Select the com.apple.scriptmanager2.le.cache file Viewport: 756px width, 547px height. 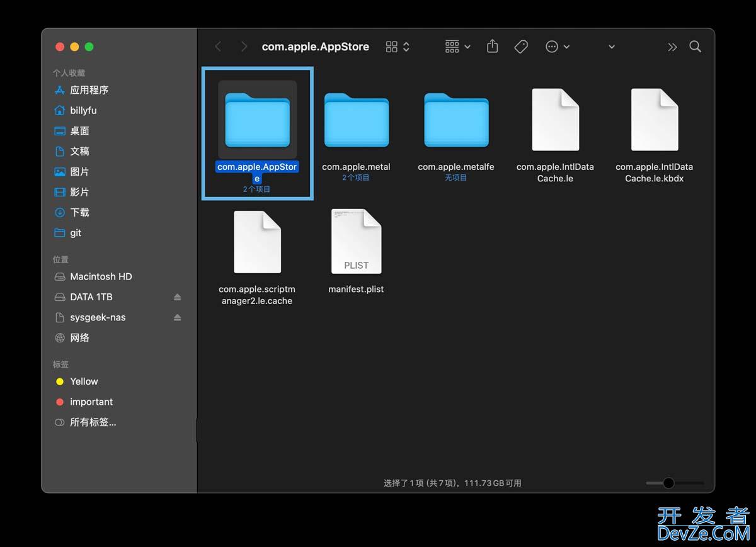257,242
